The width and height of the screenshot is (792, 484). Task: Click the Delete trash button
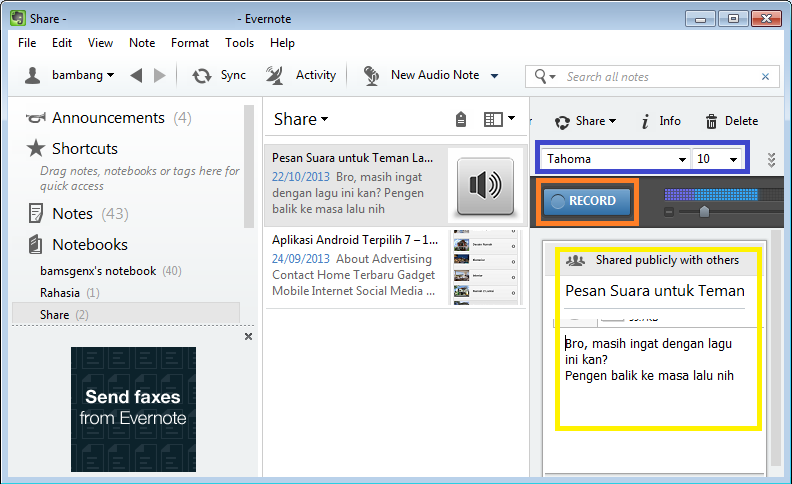click(731, 121)
